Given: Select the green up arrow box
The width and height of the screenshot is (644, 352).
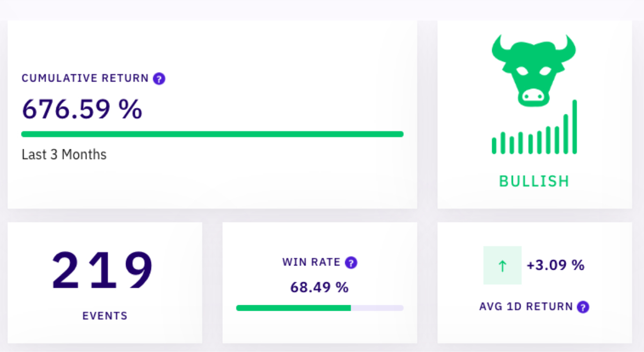Looking at the screenshot, I should tap(502, 265).
